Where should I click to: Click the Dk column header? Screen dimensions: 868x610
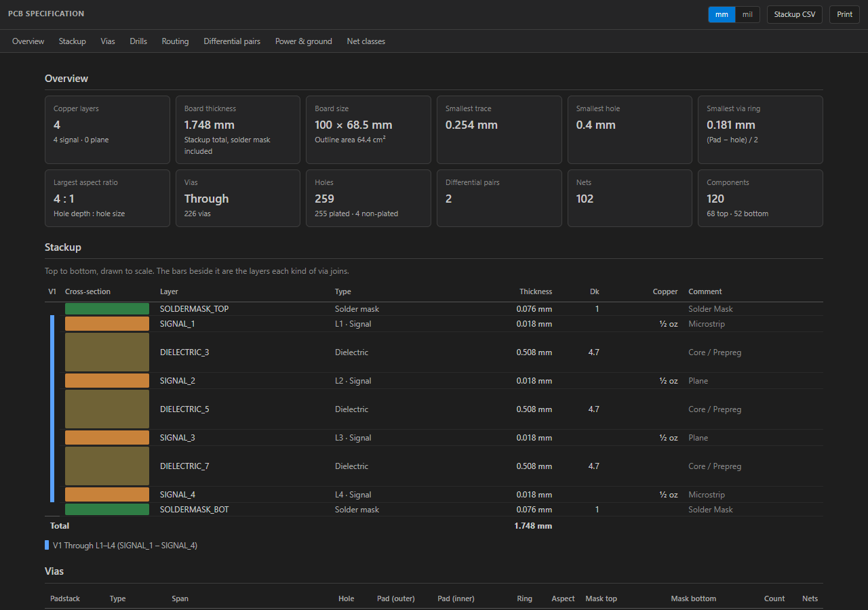[x=595, y=292]
